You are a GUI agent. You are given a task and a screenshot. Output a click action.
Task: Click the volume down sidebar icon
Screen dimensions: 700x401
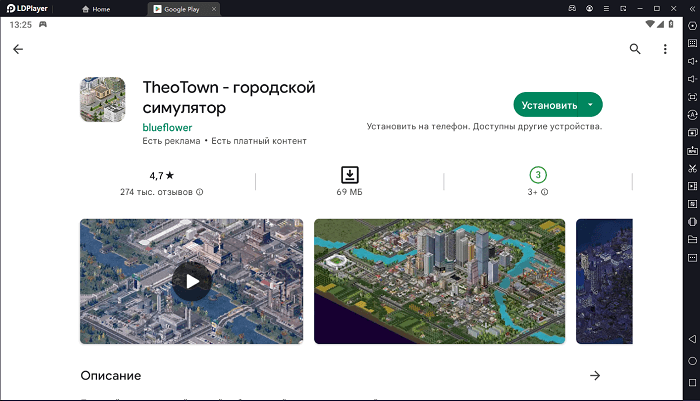(x=692, y=79)
